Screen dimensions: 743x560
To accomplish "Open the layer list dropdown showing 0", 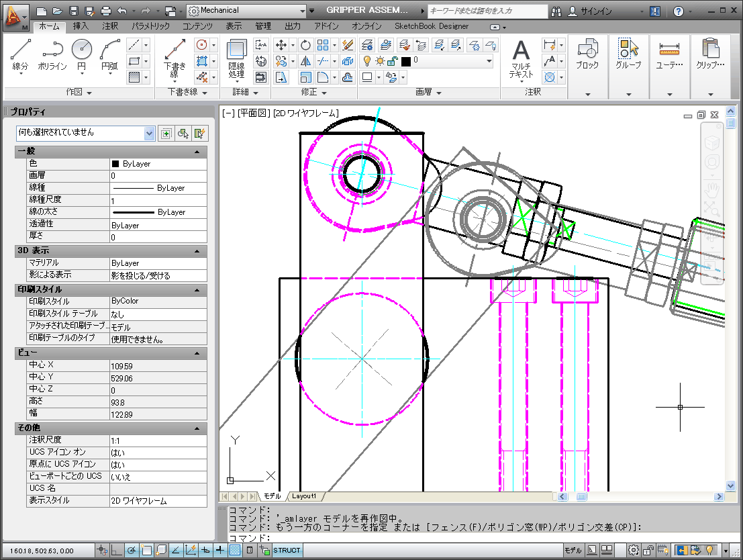I will [489, 60].
